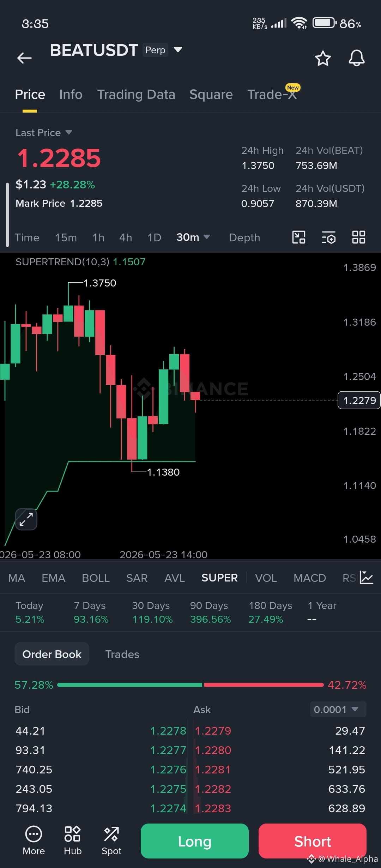Select 15m chart interval
Viewport: 381px width, 868px height.
[66, 237]
